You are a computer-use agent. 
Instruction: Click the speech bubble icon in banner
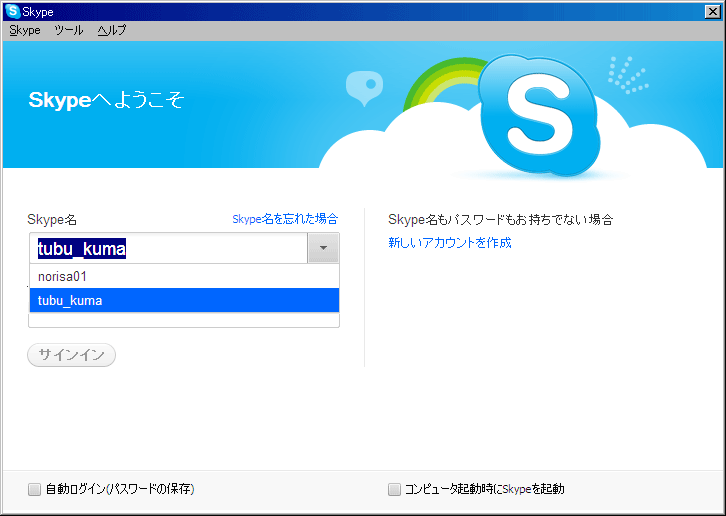pyautogui.click(x=364, y=88)
